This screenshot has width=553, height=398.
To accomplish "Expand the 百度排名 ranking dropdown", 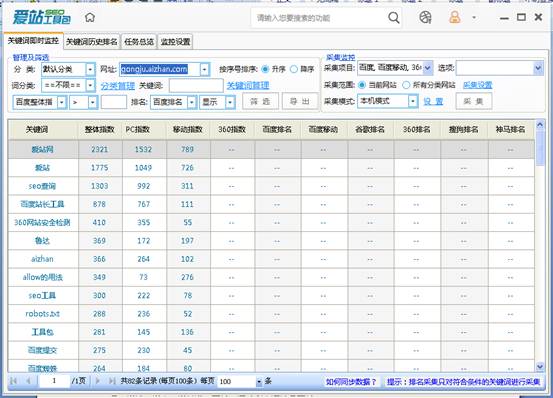I will (192, 102).
